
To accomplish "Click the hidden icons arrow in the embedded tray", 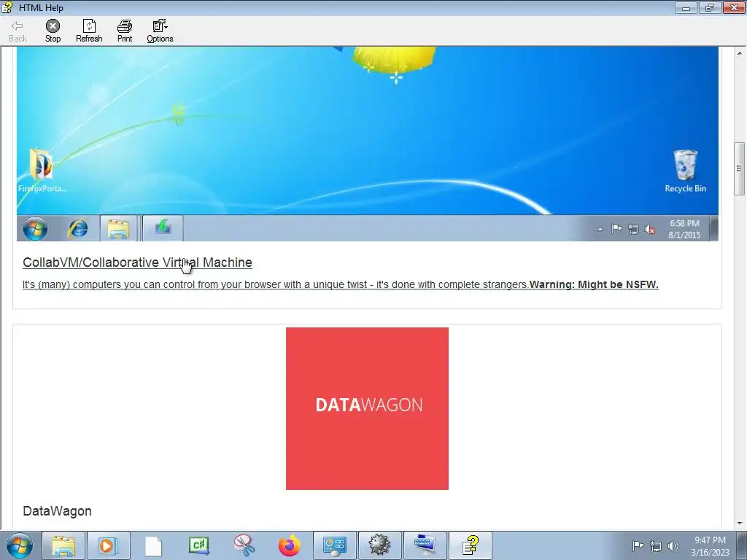I will tap(600, 230).
